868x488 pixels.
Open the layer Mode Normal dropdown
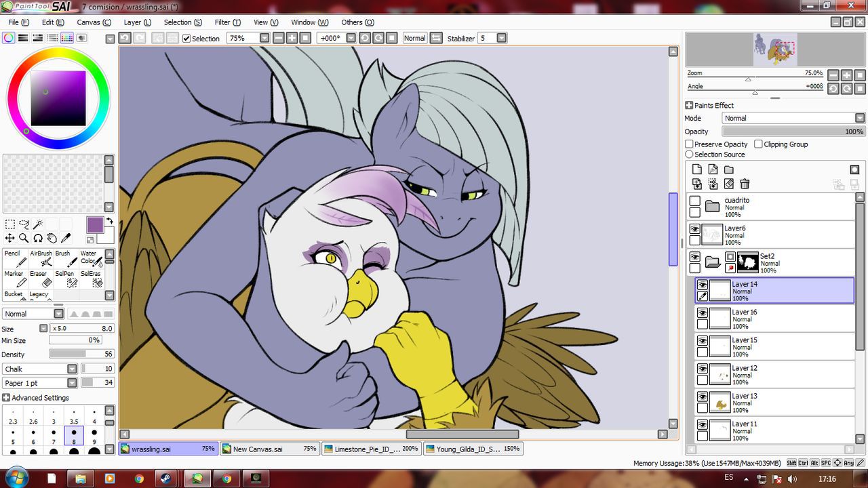[859, 118]
